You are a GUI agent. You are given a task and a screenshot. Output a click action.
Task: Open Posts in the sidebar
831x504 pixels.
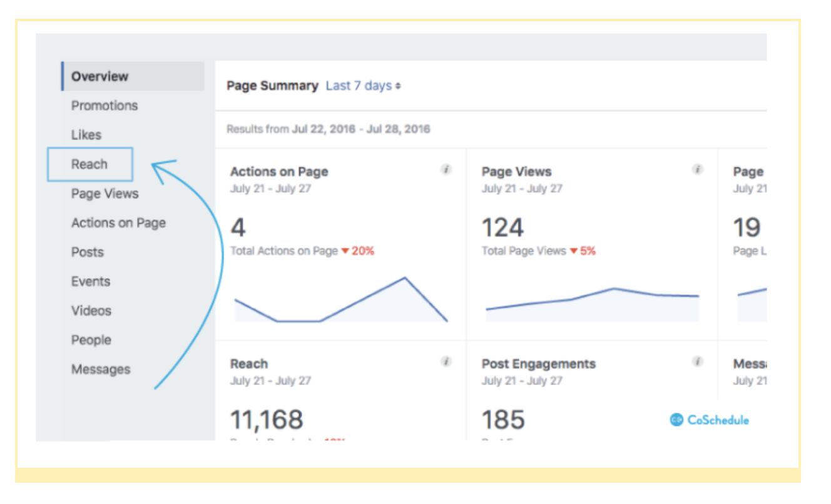pyautogui.click(x=88, y=253)
